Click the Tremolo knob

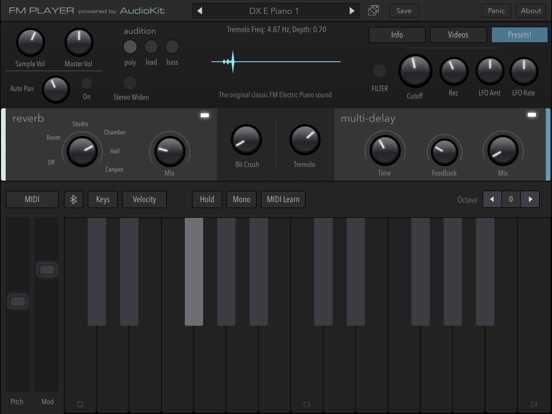305,140
